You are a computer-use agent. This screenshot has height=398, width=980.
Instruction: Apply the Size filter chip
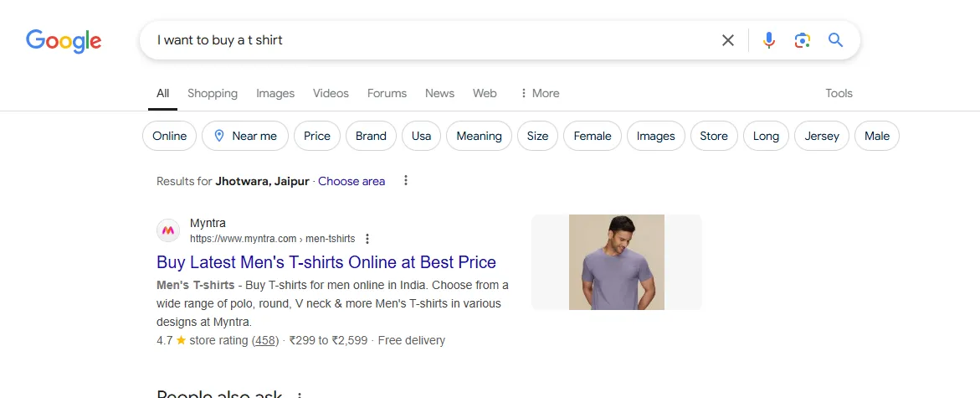click(537, 136)
